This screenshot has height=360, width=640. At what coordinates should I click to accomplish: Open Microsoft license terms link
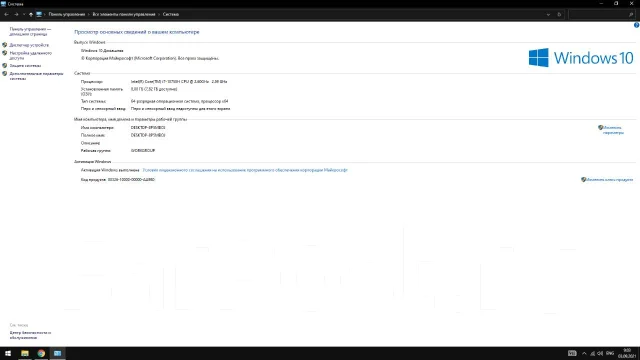click(x=245, y=170)
